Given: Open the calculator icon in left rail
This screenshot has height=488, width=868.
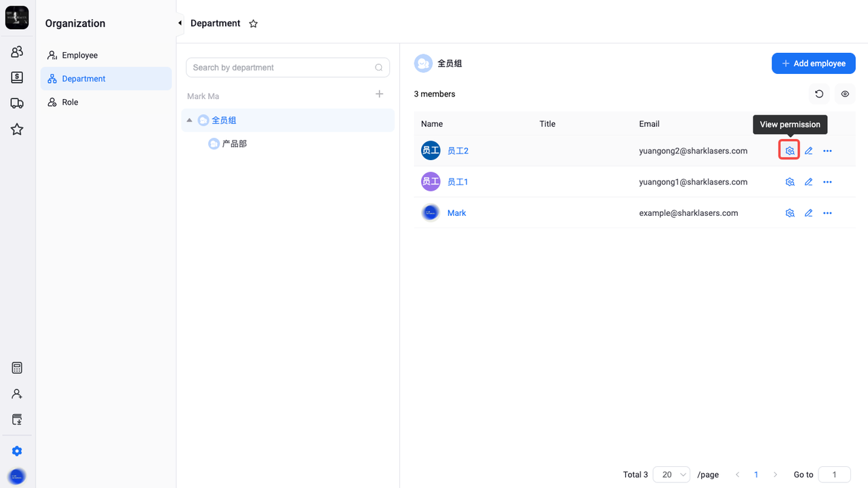Looking at the screenshot, I should pos(17,368).
